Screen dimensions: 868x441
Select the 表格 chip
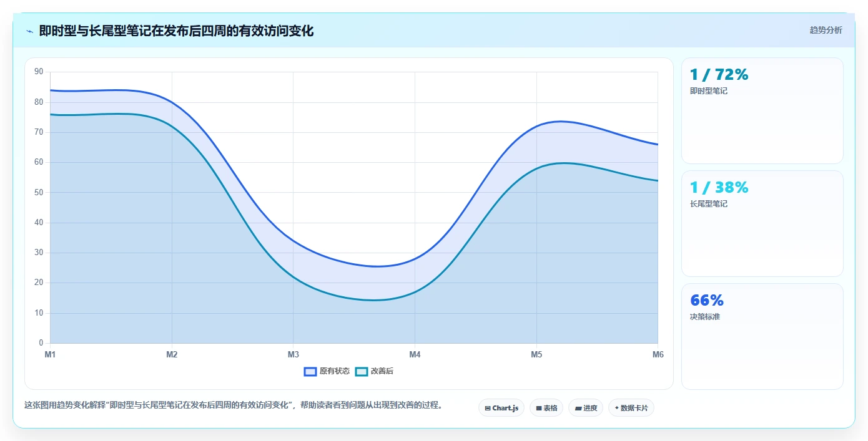(x=546, y=408)
